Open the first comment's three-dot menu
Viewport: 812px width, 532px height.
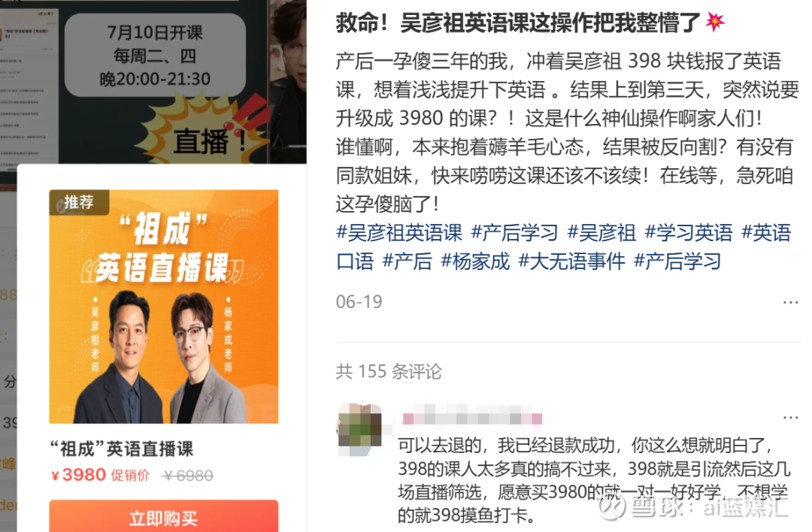[790, 418]
